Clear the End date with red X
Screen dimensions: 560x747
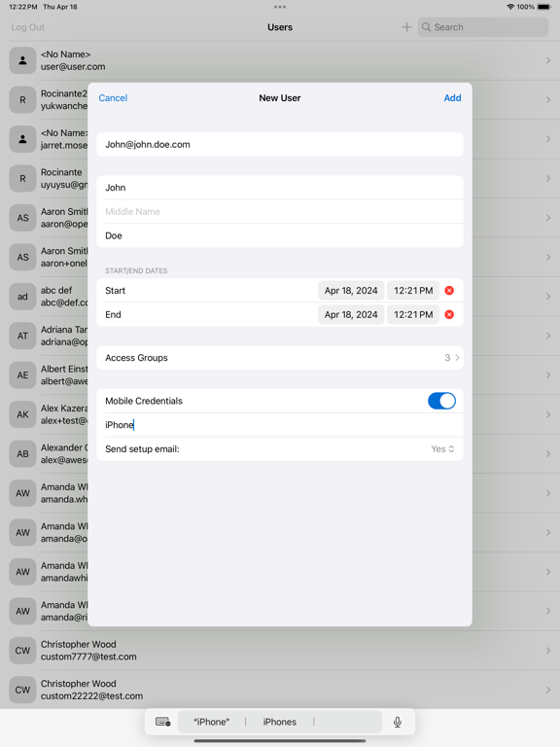(449, 314)
